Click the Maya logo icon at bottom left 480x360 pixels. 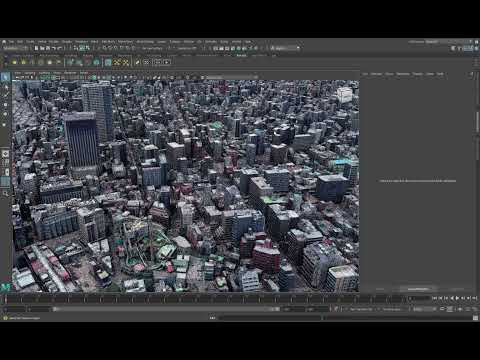(x=6, y=287)
